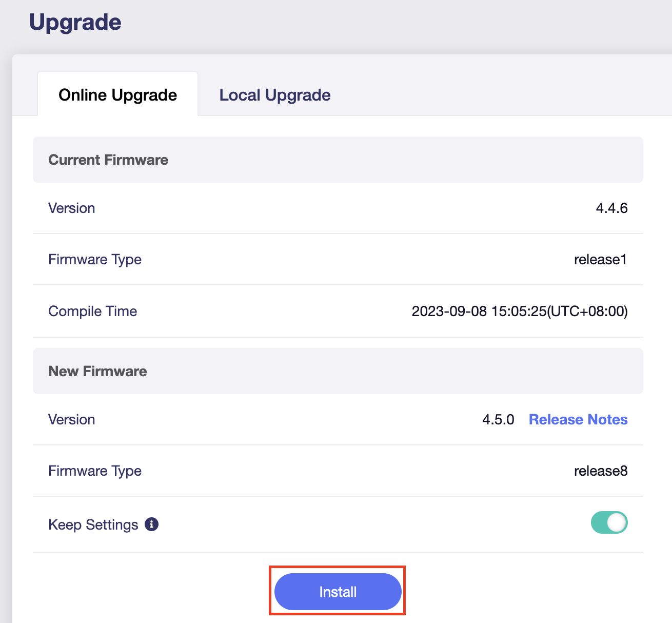Click the release1 firmware type value
Viewport: 672px width, 623px height.
[600, 259]
